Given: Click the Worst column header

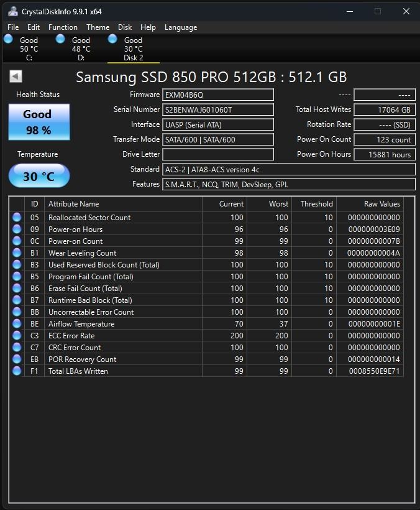Looking at the screenshot, I should pyautogui.click(x=269, y=204).
